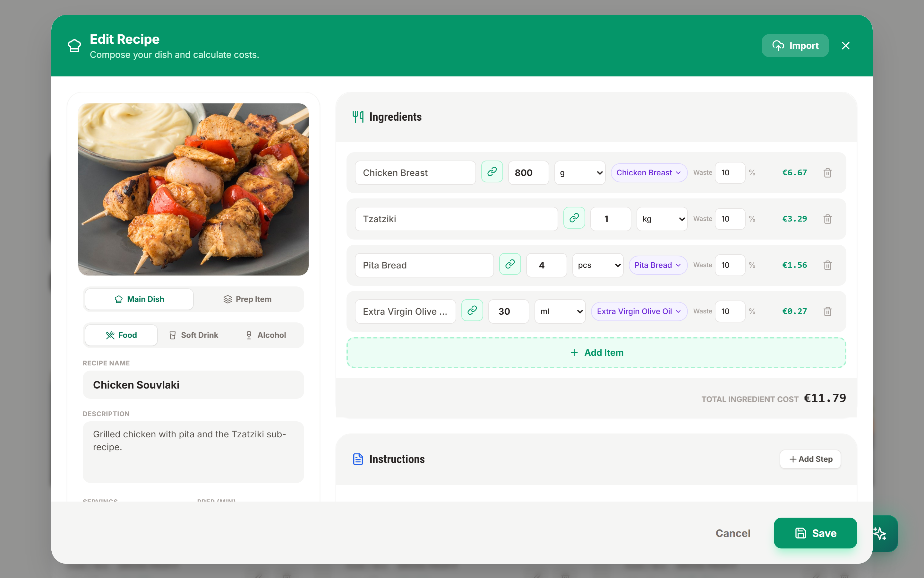Open the Extra Virgin Olive Oil product dropdown

point(639,311)
